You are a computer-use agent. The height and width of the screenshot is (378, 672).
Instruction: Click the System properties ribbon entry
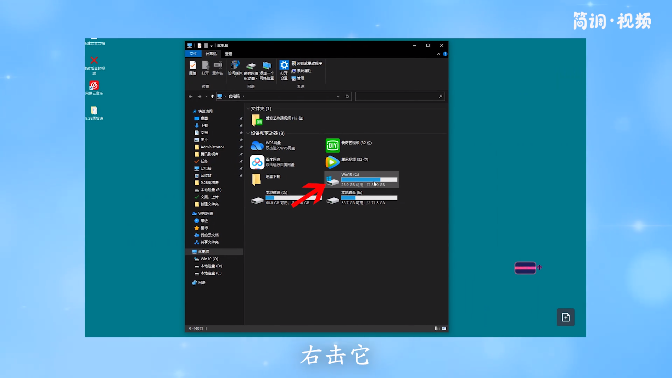pyautogui.click(x=301, y=71)
